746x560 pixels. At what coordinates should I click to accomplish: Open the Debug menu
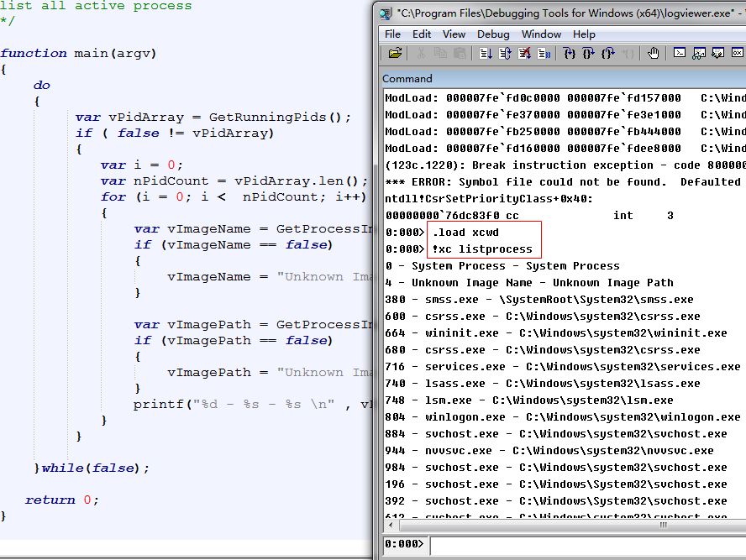click(493, 34)
